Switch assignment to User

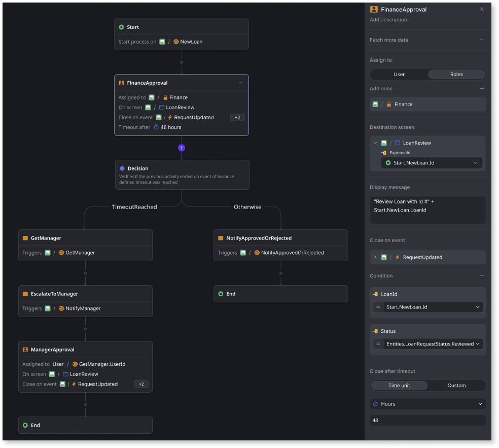pyautogui.click(x=399, y=75)
